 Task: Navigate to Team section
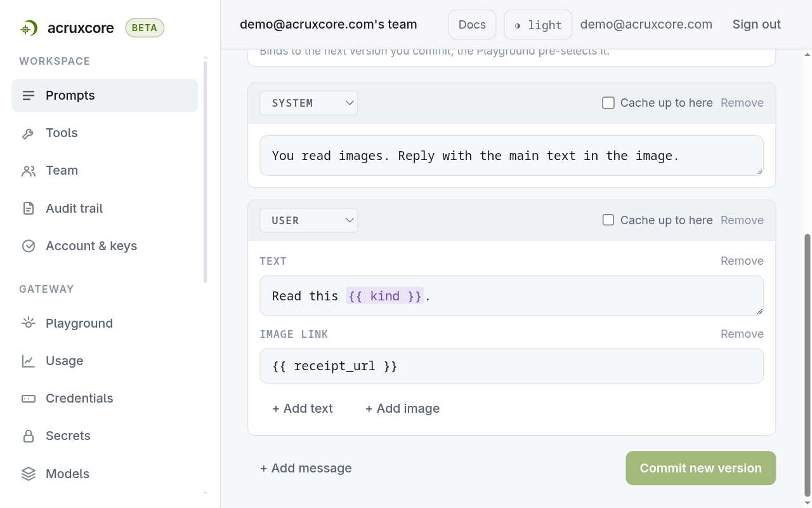pos(105,170)
